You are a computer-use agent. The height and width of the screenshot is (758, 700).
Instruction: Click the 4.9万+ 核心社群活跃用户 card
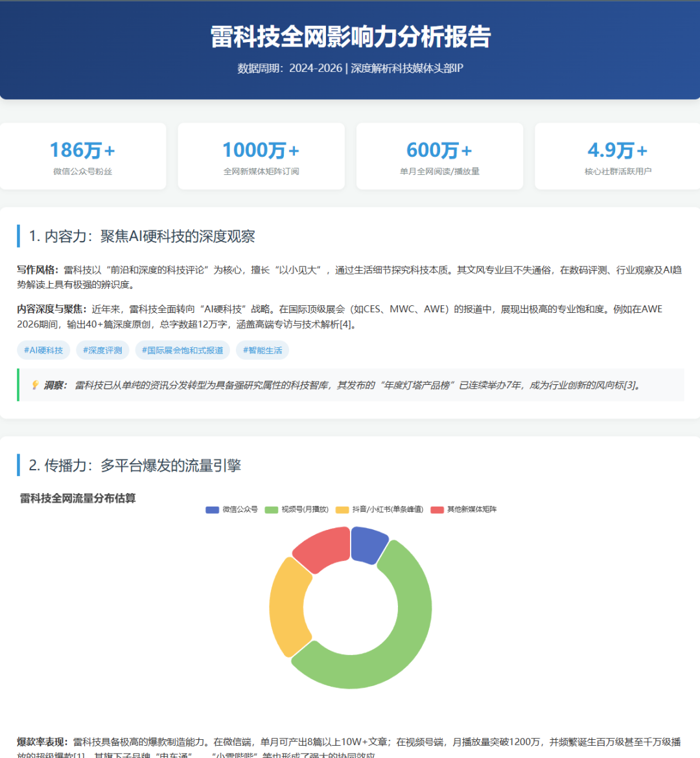[x=618, y=156]
